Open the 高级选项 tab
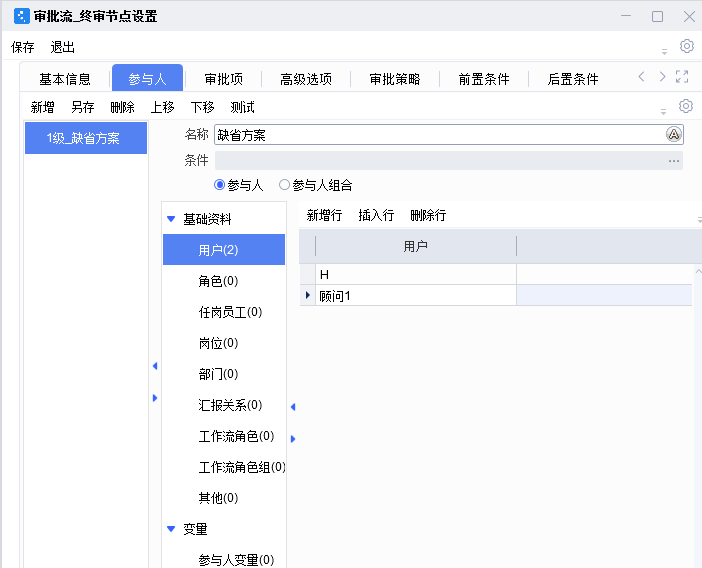Image resolution: width=702 pixels, height=568 pixels. pos(305,79)
